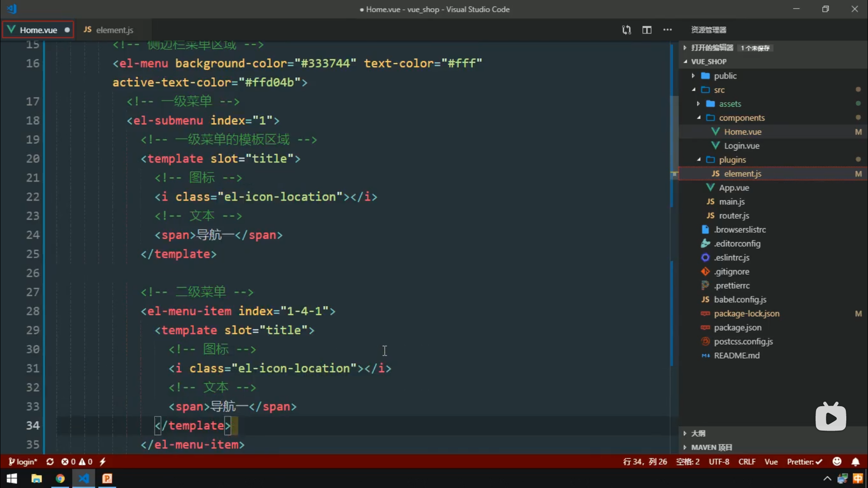Image resolution: width=868 pixels, height=488 pixels.
Task: Click line number 28 in the gutter
Action: tap(33, 311)
